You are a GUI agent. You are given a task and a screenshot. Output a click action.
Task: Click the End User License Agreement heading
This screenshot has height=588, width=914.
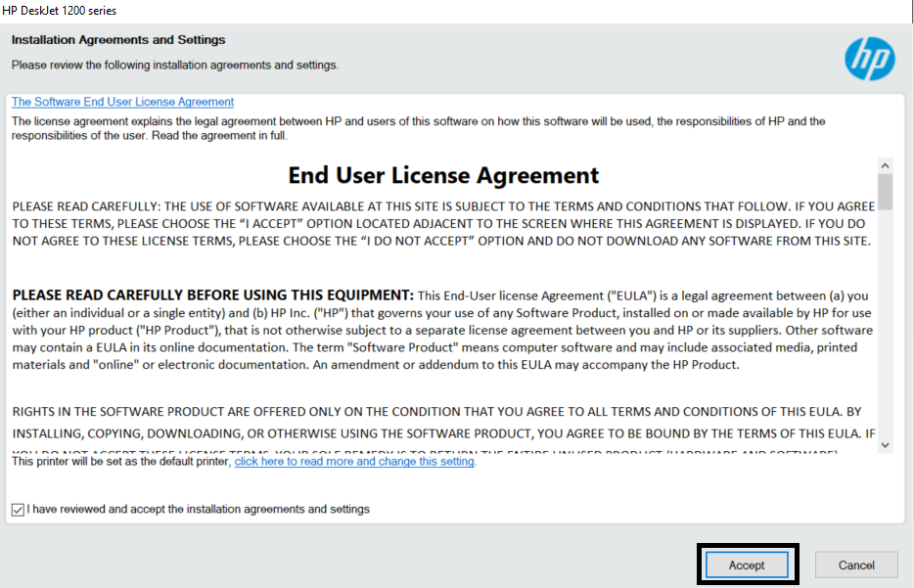(443, 175)
